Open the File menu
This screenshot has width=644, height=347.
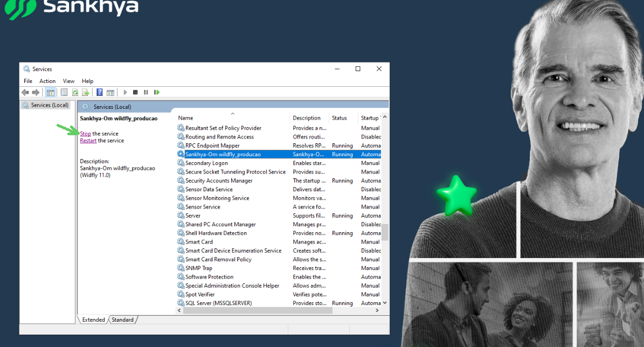(x=28, y=81)
